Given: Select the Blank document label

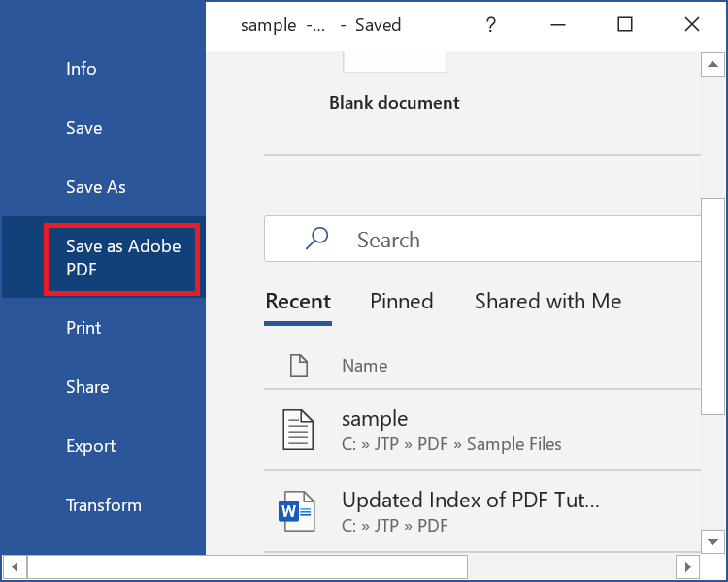Looking at the screenshot, I should [x=394, y=103].
